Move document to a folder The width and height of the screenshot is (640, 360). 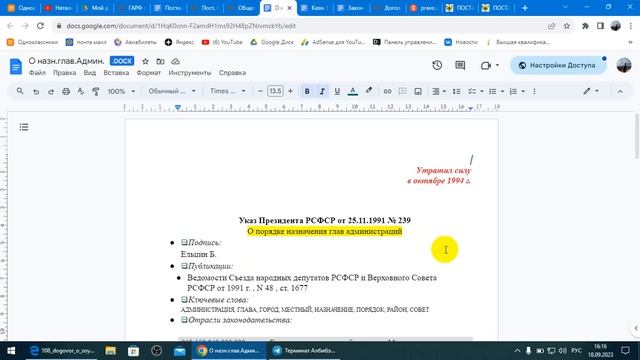[160, 61]
